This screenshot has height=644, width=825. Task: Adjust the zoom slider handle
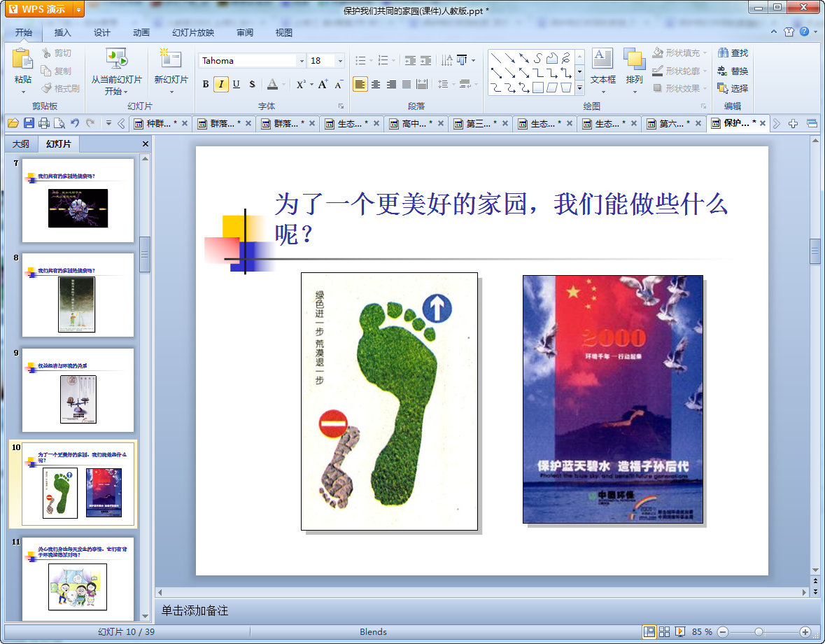[759, 632]
